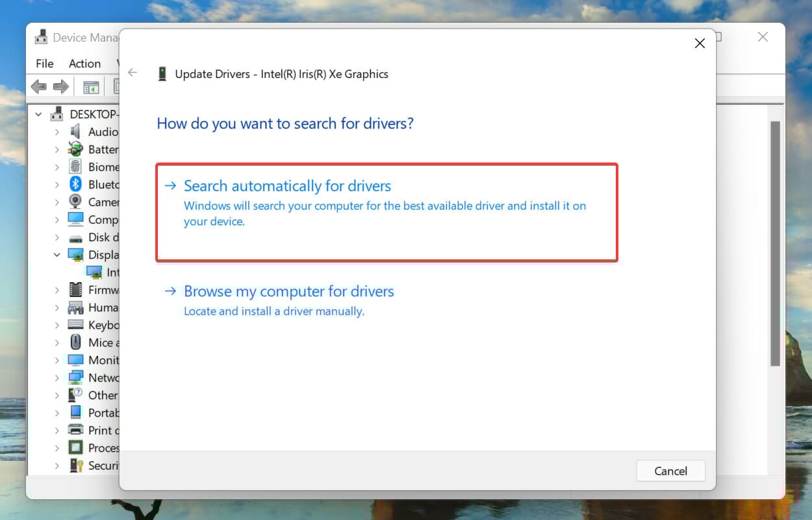Select the Keyboards icon
Screen dimensions: 812x520
coord(76,325)
